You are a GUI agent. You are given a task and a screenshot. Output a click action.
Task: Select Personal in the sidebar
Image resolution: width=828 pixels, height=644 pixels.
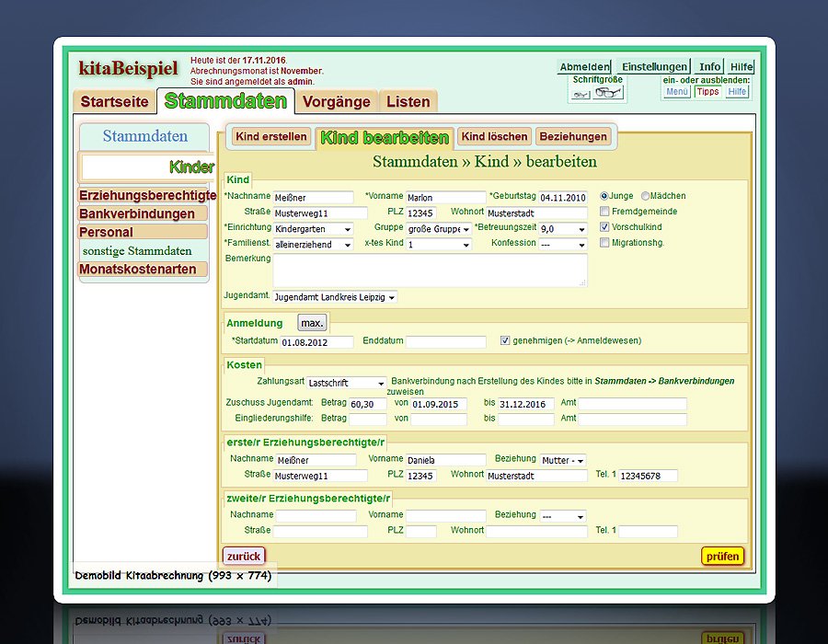(143, 232)
